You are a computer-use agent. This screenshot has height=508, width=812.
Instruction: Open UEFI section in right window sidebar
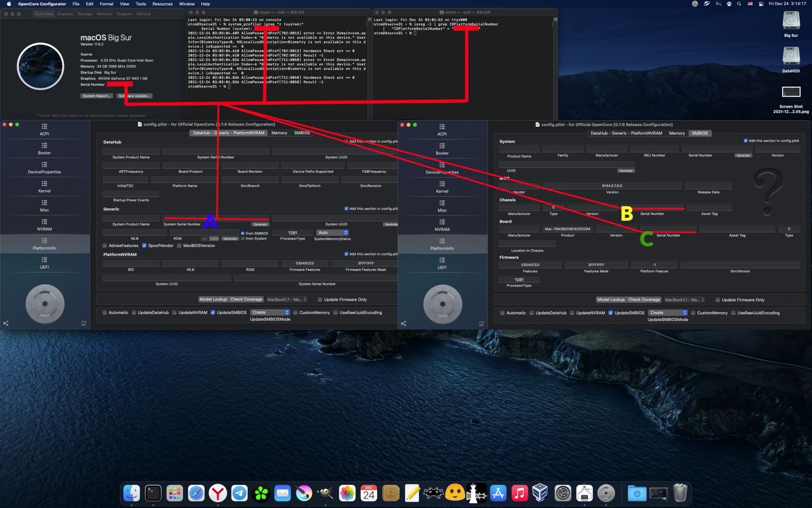coord(442,263)
